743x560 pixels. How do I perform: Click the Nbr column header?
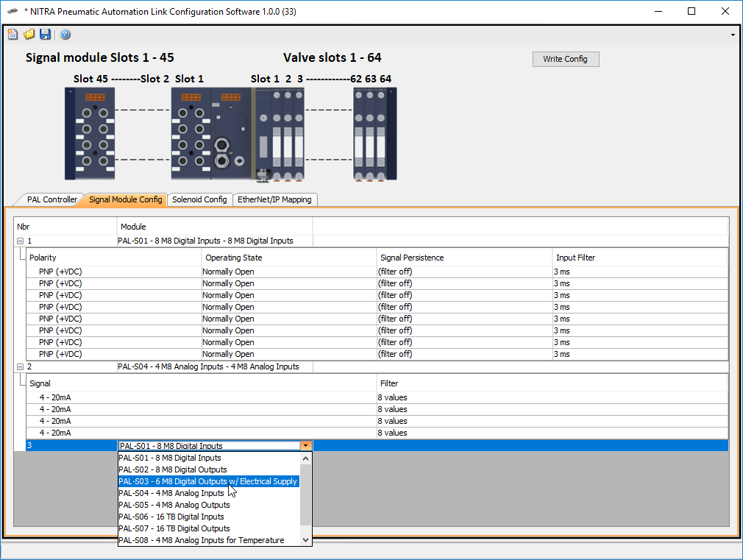(65, 227)
